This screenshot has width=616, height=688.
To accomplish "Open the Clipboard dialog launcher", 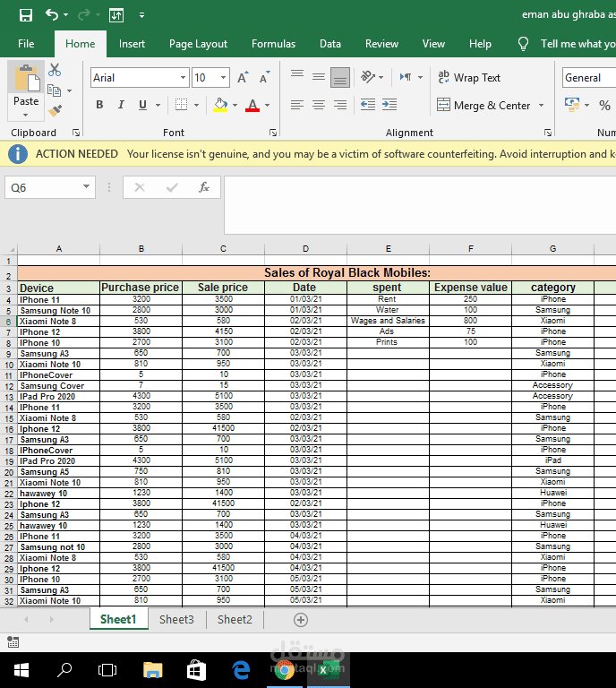I will 76,133.
